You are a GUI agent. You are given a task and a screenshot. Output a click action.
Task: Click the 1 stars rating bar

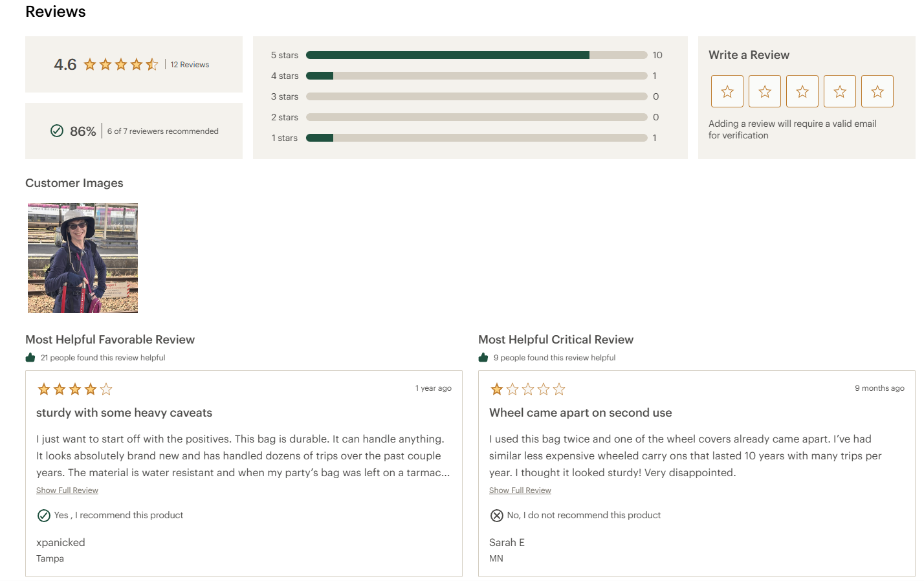coord(476,137)
